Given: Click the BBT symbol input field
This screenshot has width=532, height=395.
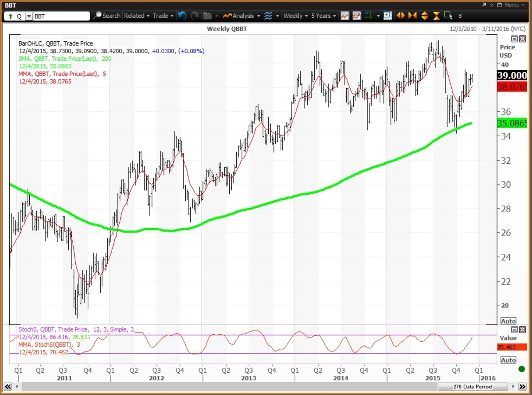Looking at the screenshot, I should pyautogui.click(x=61, y=16).
